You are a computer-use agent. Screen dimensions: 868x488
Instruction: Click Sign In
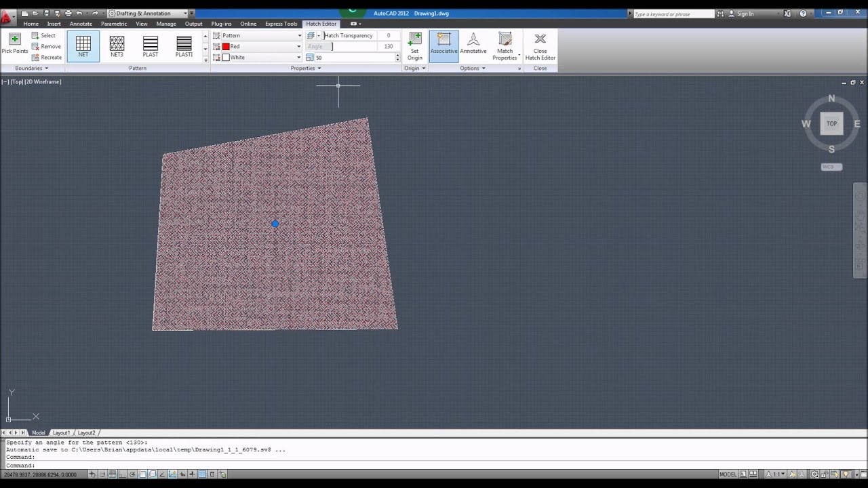click(x=745, y=14)
